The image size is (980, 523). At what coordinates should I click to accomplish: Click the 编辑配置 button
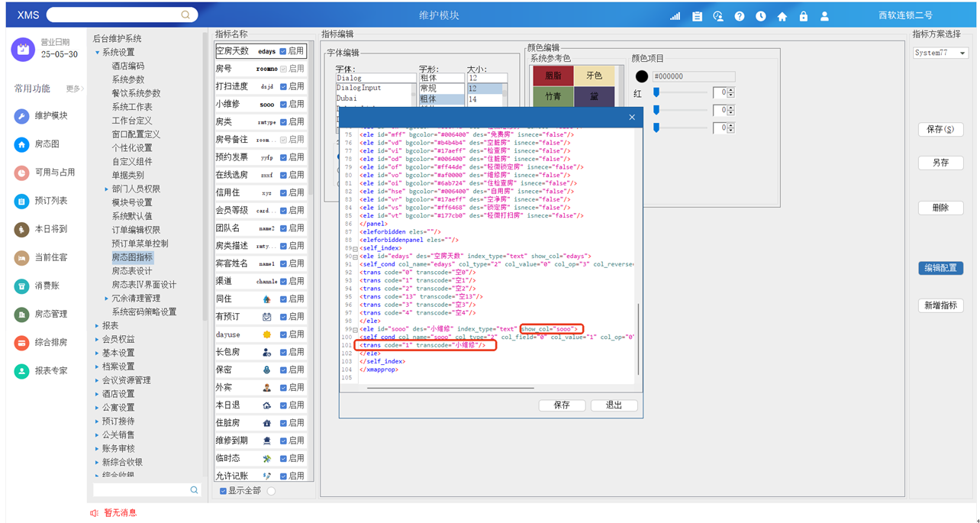click(x=940, y=268)
